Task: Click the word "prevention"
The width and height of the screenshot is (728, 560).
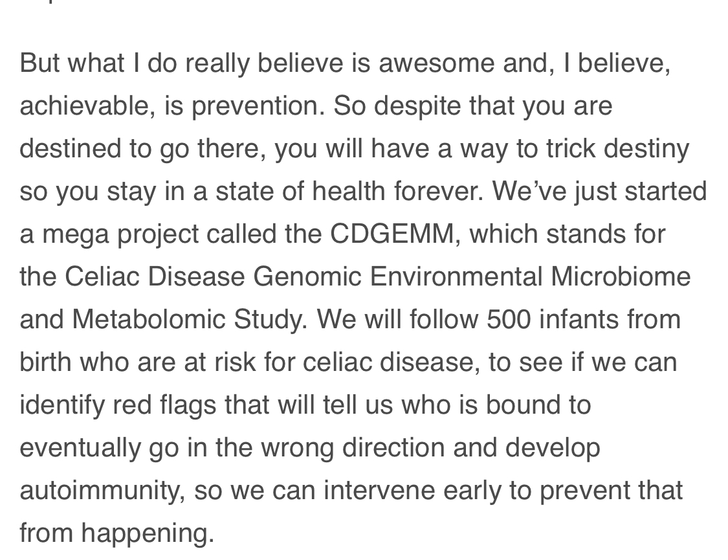Action: click(x=258, y=106)
